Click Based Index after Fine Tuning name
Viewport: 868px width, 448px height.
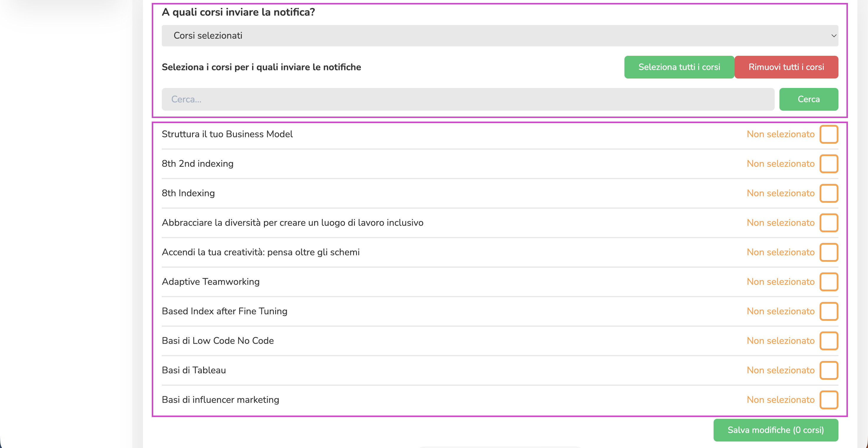(x=224, y=311)
